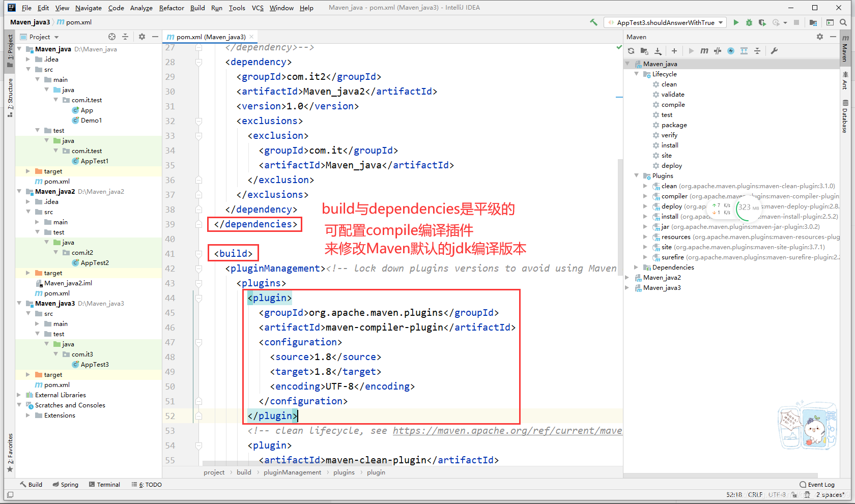Click Download Sources and Documentation icon
This screenshot has height=504, width=855.
tap(658, 51)
